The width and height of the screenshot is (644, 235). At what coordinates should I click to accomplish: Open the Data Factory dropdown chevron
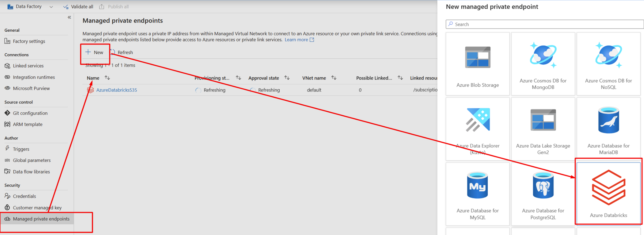[x=51, y=7]
